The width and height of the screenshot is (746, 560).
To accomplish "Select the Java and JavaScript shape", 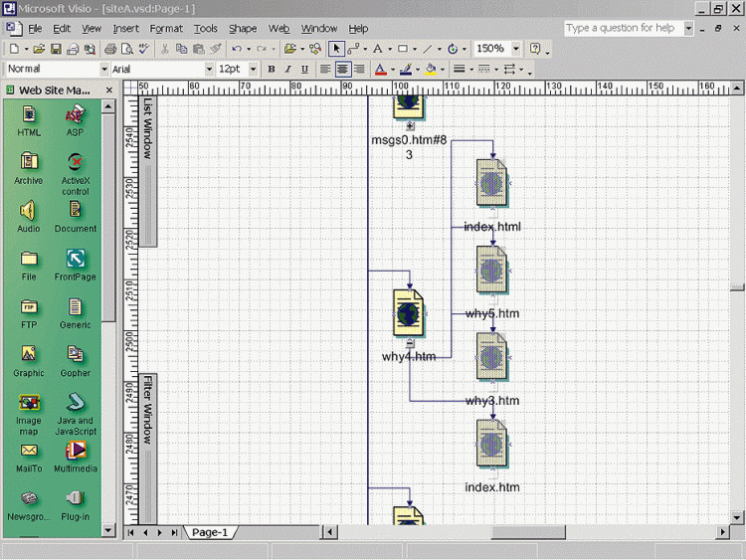I will pos(76,415).
